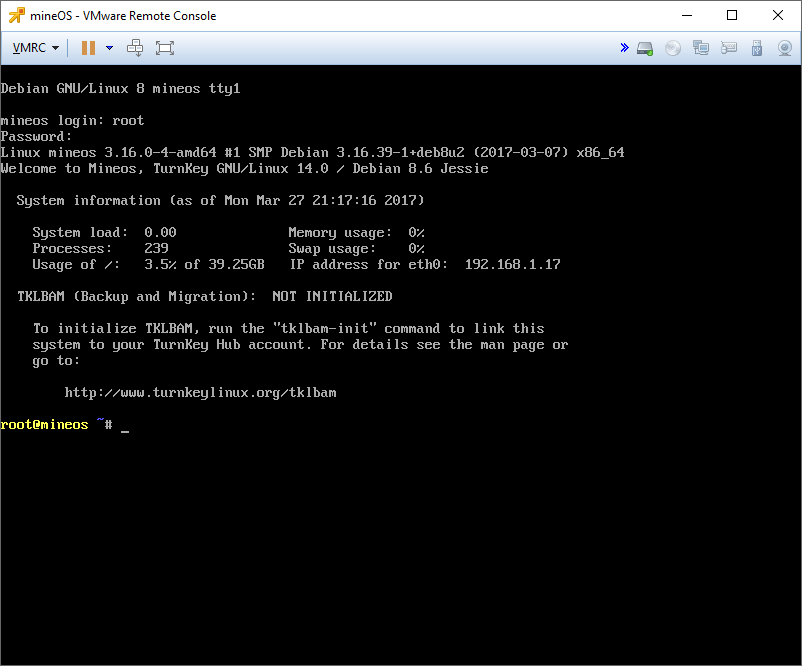Minimize the mineOS console window
Screen dimensions: 802x666
pos(687,15)
